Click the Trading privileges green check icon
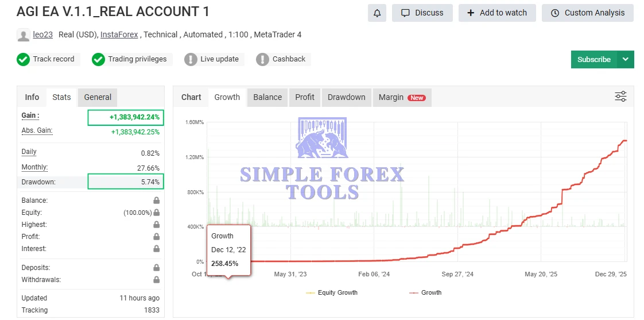 pyautogui.click(x=98, y=59)
